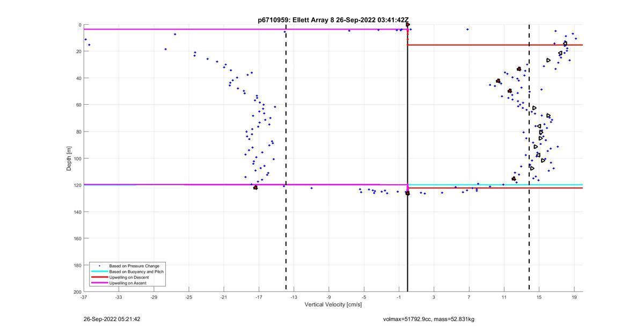Click the x-axis tick label "15"

pos(539,297)
